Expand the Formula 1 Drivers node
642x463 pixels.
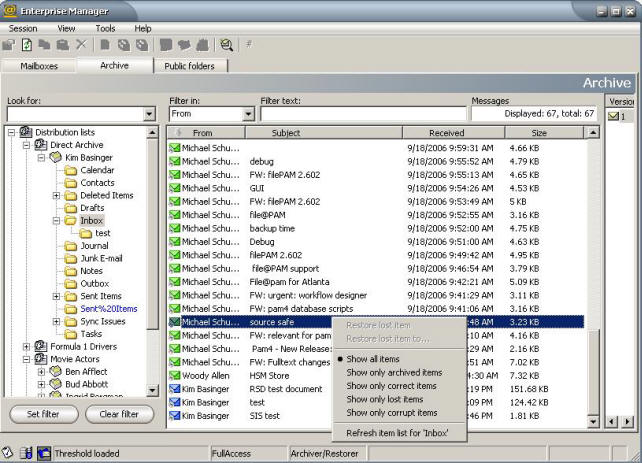click(26, 347)
